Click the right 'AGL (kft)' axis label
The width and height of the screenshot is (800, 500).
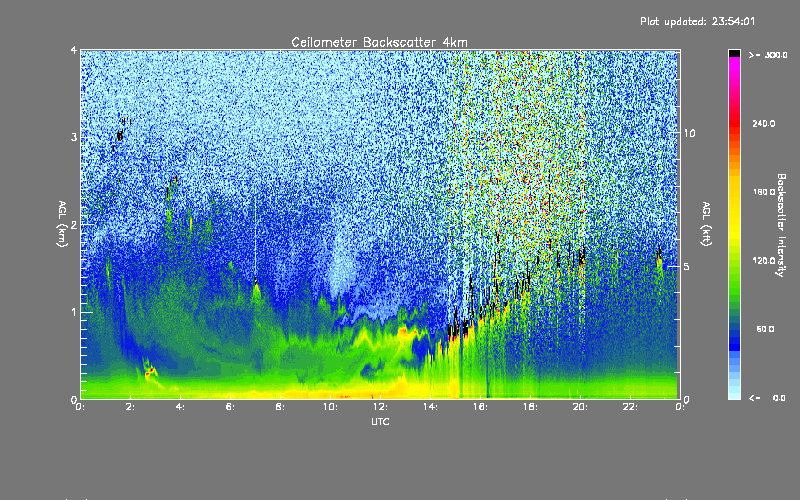click(x=707, y=224)
